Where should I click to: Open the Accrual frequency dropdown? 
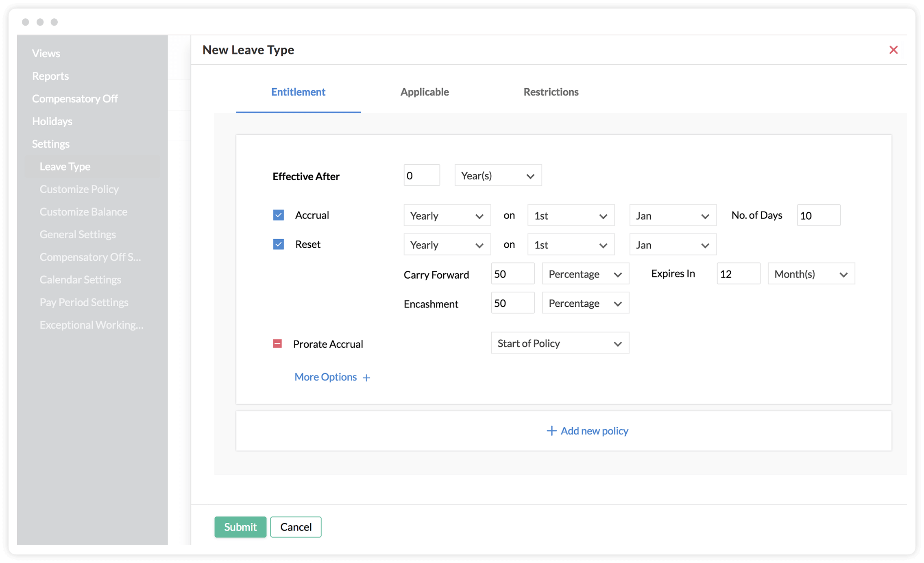[x=445, y=215]
